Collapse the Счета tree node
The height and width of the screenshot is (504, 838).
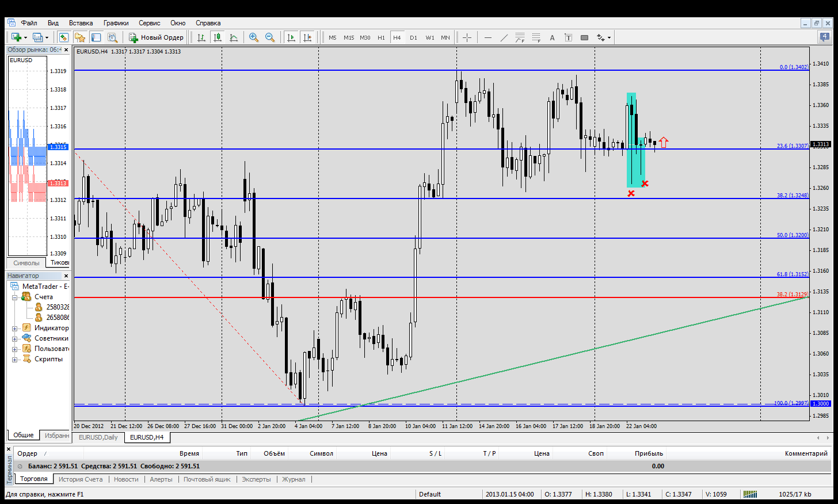[15, 297]
